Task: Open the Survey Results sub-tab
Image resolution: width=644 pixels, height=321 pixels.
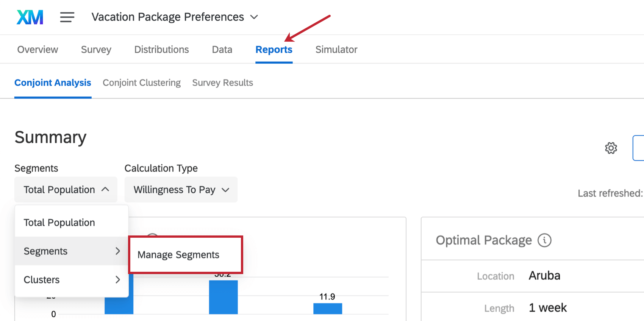Action: pos(222,83)
